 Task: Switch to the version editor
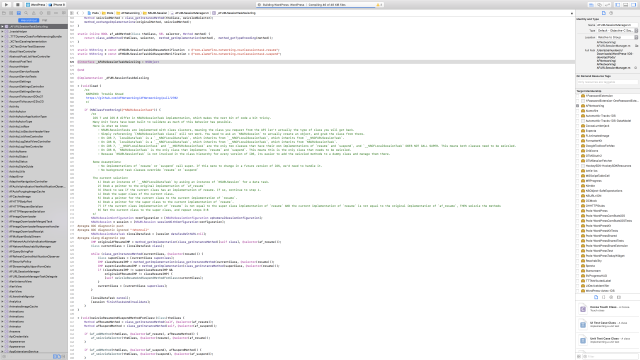click(x=607, y=4)
